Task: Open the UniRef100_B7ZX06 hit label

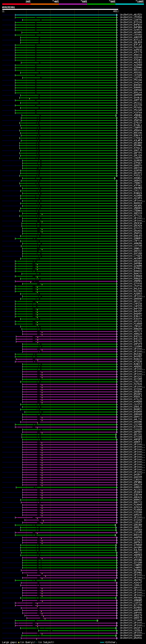Action: pos(131,22)
